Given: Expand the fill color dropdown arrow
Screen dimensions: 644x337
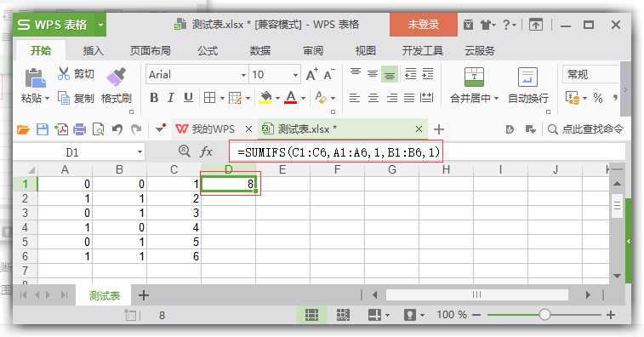Looking at the screenshot, I should click(277, 99).
